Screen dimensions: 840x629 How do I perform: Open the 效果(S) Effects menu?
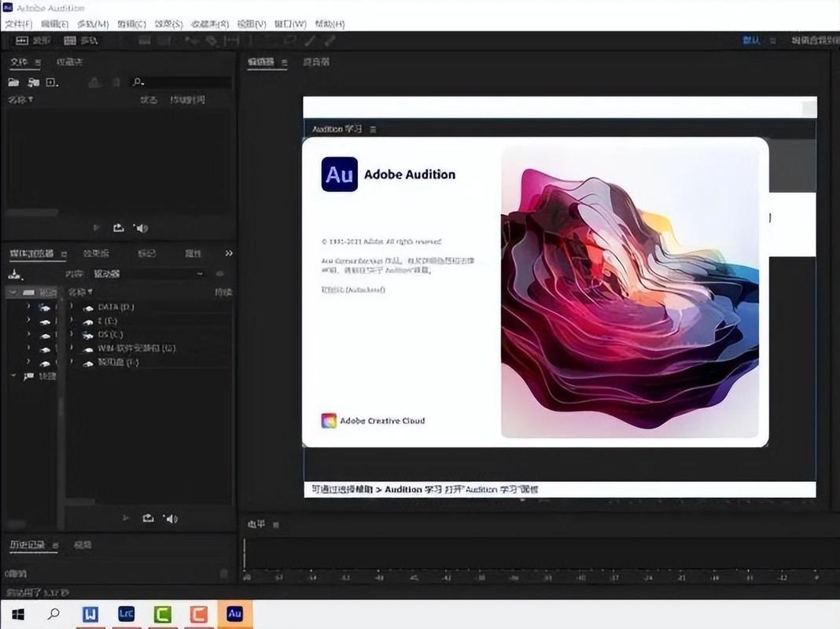click(x=169, y=24)
